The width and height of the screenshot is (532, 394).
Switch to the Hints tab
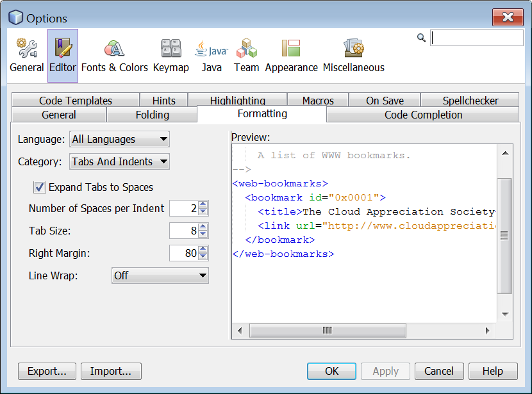164,100
